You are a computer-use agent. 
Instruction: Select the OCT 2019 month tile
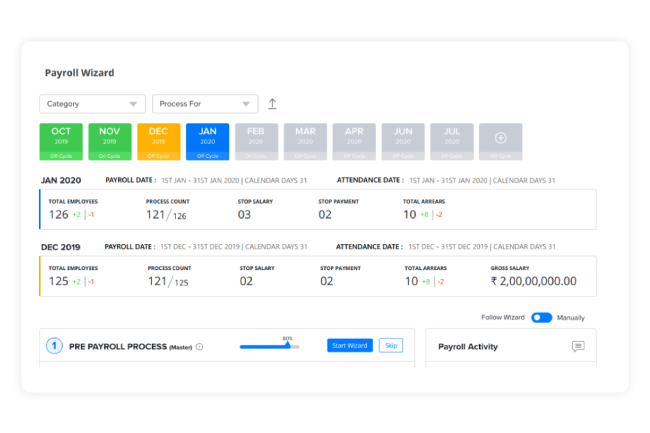click(61, 141)
